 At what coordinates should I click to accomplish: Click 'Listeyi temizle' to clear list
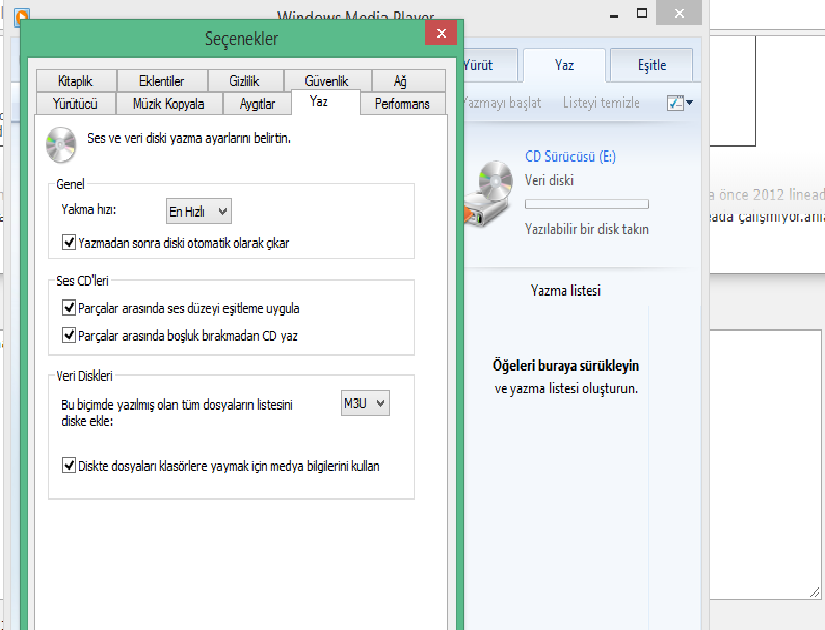pos(601,103)
